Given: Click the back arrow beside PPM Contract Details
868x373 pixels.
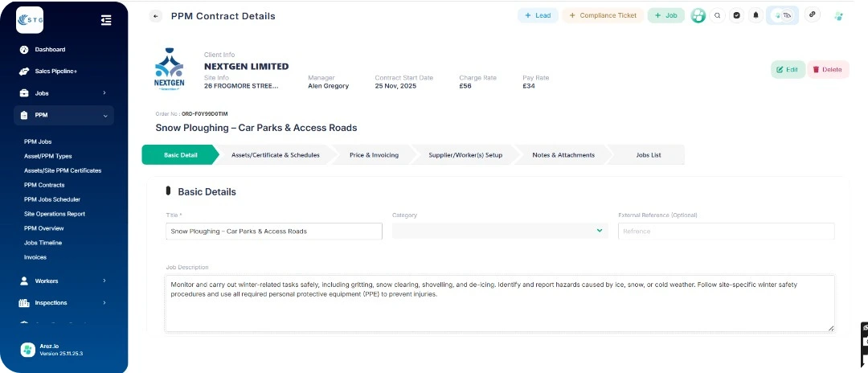Looking at the screenshot, I should click(156, 16).
